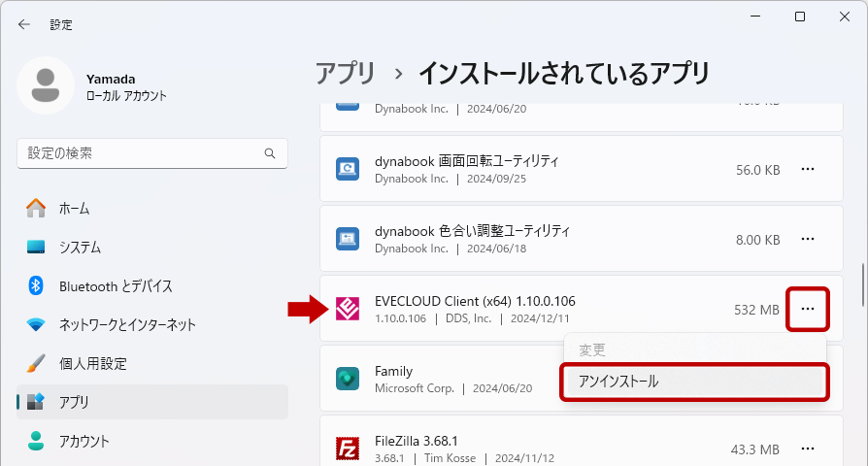The height and width of the screenshot is (466, 868).
Task: Navigate to ネットワークとインターネット settings
Action: pyautogui.click(x=126, y=324)
